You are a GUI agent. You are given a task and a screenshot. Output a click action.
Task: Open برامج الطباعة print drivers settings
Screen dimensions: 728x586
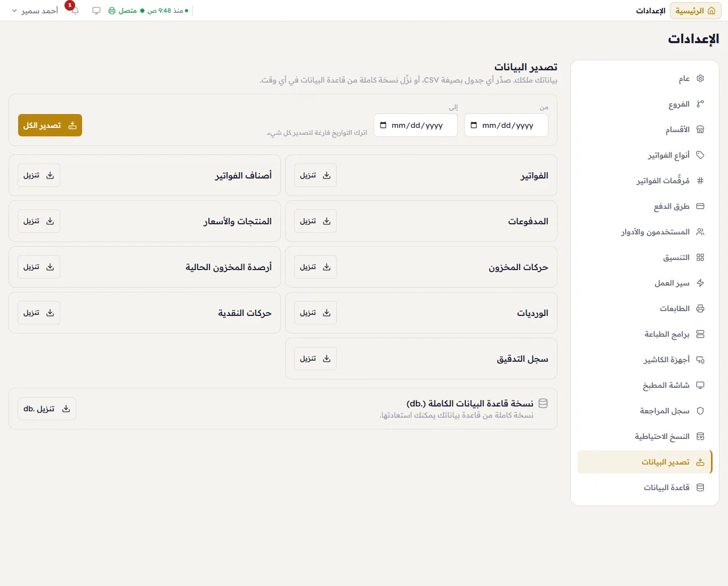[x=644, y=334]
